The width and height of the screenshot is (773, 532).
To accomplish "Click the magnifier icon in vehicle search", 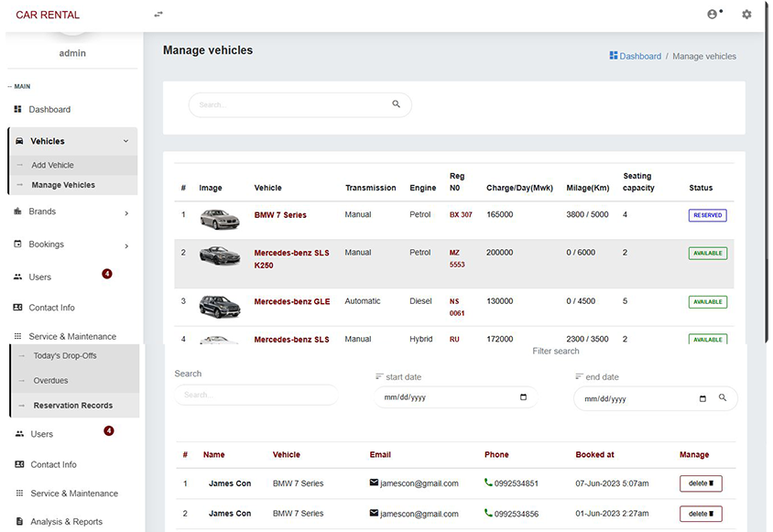I will pyautogui.click(x=397, y=104).
